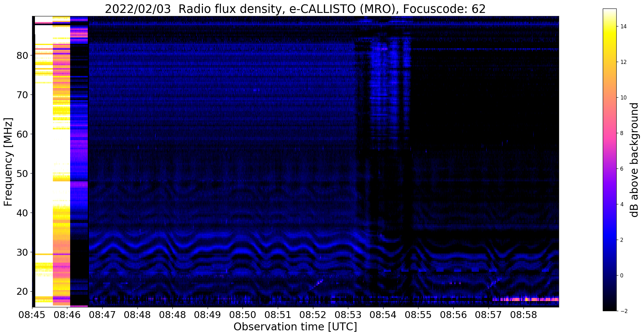Viewport: 644px width, 336px height.
Task: Click the 30 frequency tick label
Action: (x=23, y=252)
